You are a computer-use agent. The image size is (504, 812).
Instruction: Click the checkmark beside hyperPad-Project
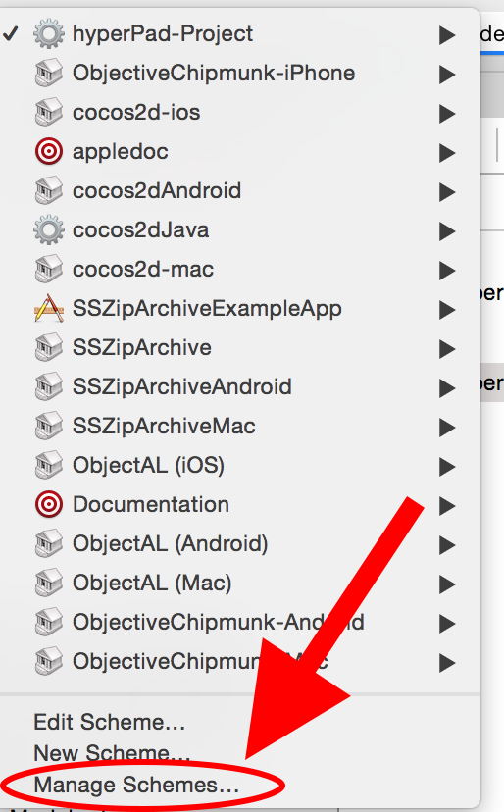[x=11, y=34]
